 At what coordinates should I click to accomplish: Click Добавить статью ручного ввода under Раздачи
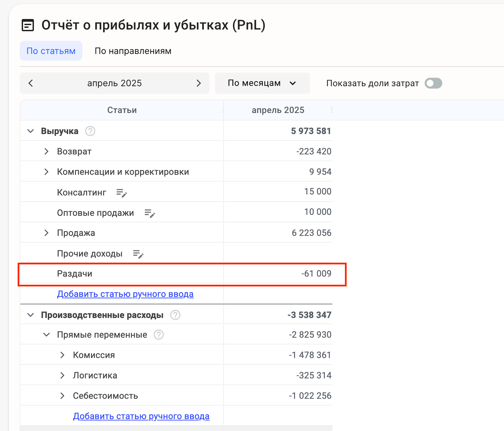[125, 294]
